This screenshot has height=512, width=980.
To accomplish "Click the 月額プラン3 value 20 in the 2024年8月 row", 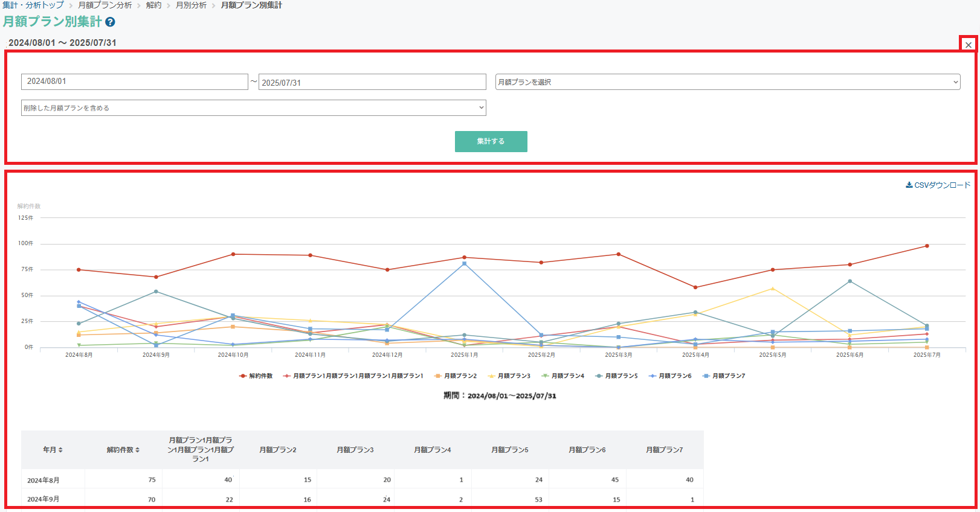I will (387, 480).
